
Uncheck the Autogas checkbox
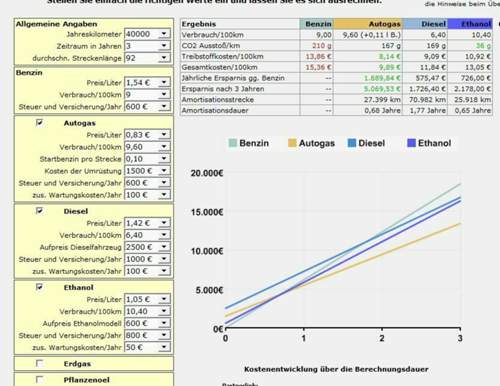click(x=39, y=123)
